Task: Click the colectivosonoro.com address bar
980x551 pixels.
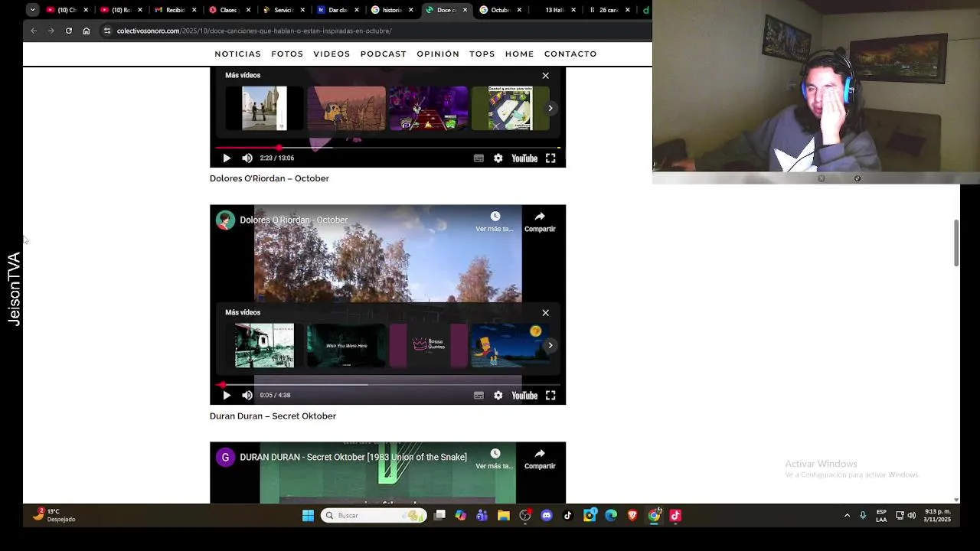Action: (x=375, y=31)
